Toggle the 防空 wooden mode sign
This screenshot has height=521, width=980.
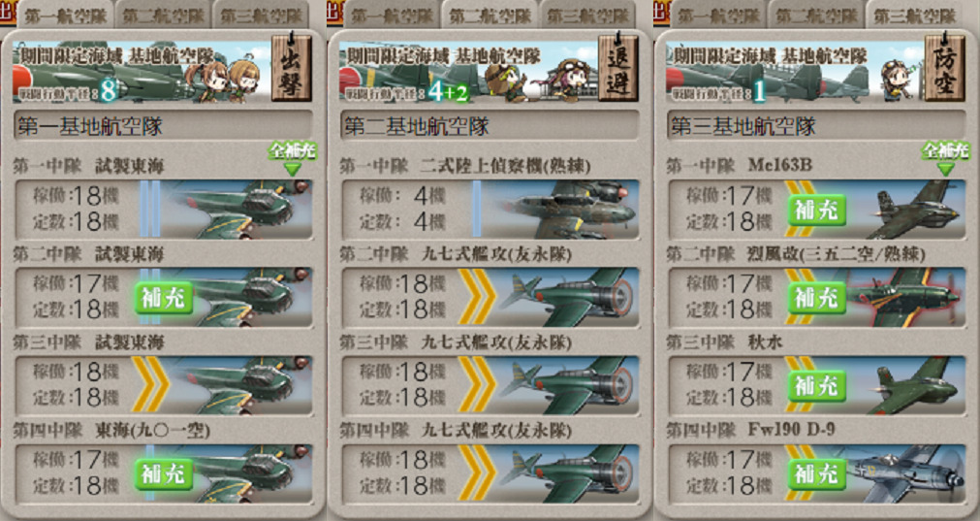(944, 68)
